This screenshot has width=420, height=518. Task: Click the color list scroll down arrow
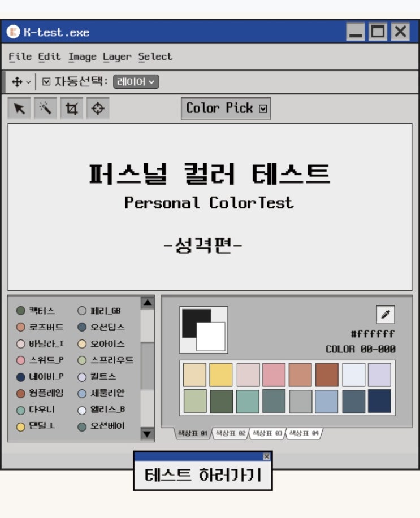tap(148, 434)
